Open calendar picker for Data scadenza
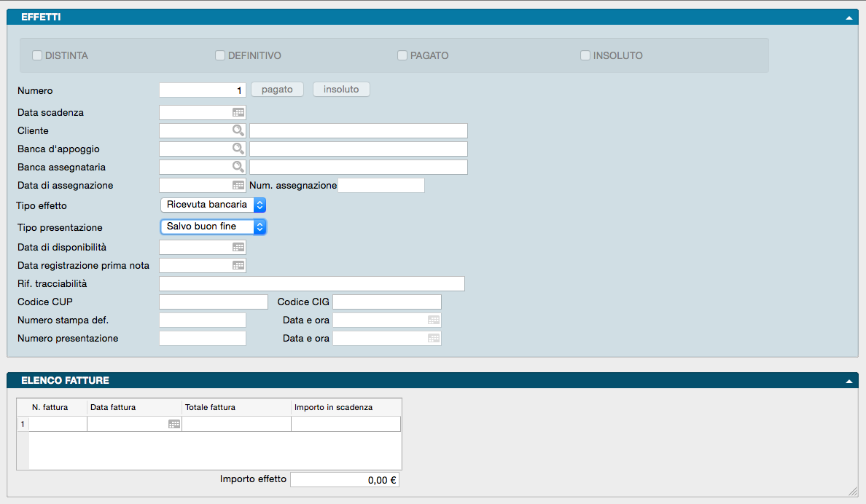Image resolution: width=866 pixels, height=504 pixels. [238, 113]
